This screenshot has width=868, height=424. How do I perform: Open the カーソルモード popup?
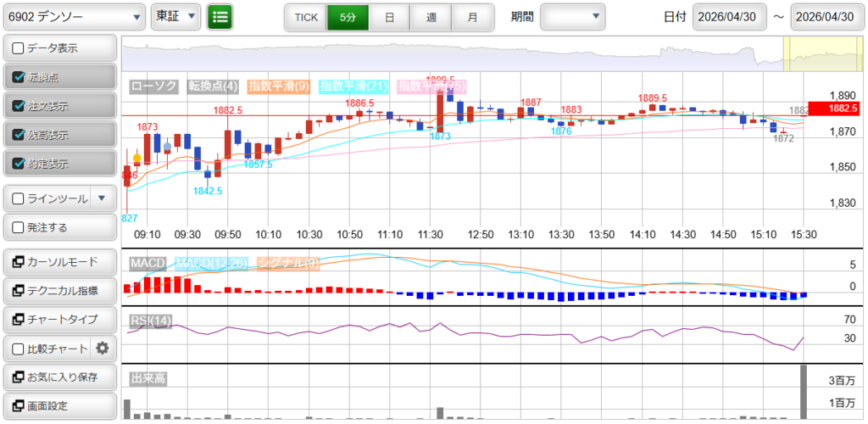[x=59, y=262]
